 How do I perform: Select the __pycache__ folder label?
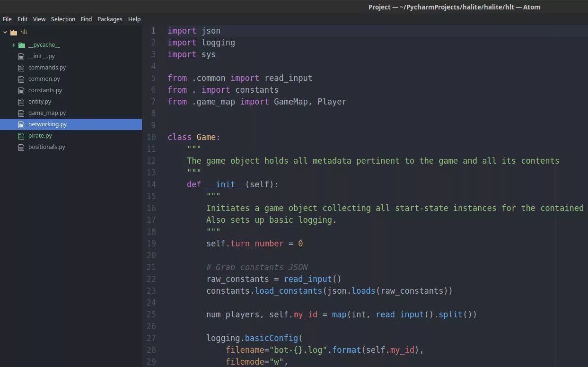coord(44,45)
